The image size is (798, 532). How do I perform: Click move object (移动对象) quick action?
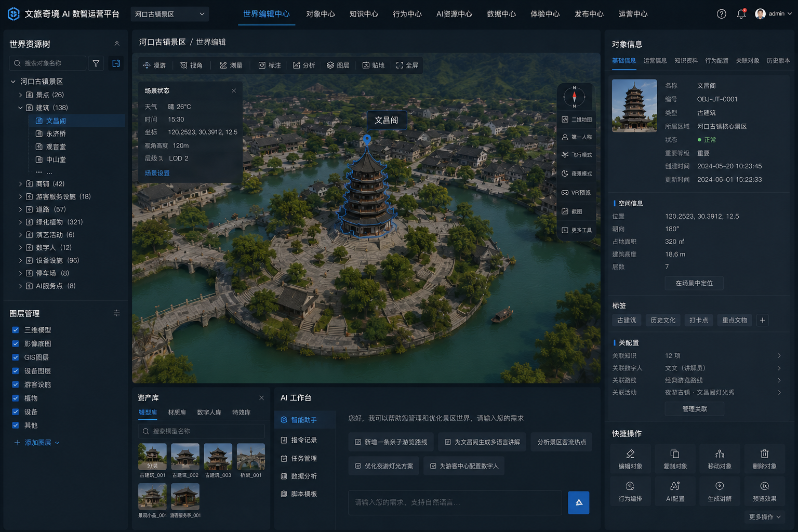pyautogui.click(x=720, y=459)
